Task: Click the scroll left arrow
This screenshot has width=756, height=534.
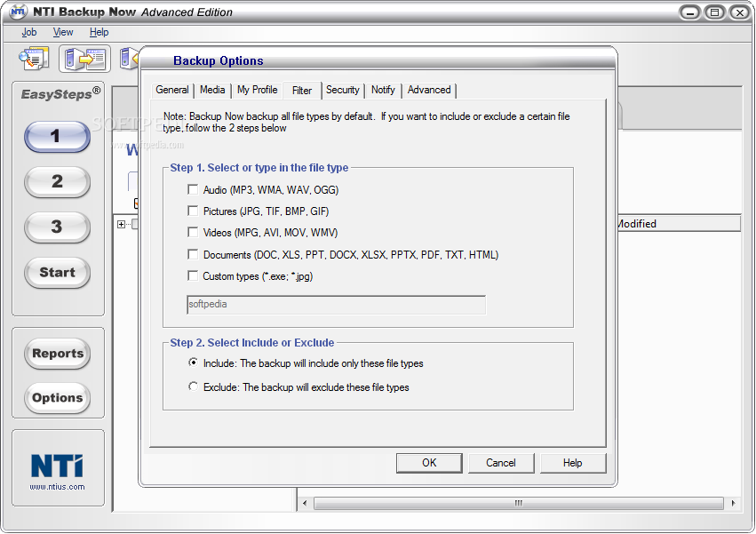Action: click(x=305, y=504)
